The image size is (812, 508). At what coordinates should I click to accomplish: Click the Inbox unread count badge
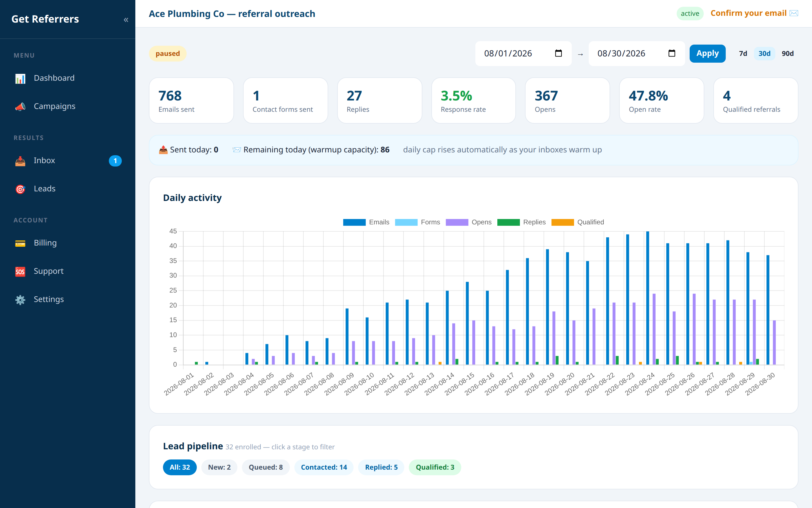tap(115, 161)
